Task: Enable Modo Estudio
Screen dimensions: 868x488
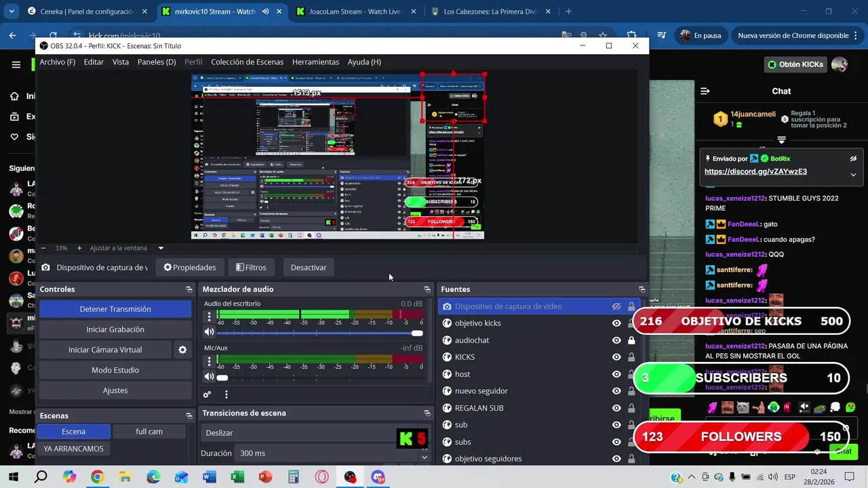Action: coord(115,370)
